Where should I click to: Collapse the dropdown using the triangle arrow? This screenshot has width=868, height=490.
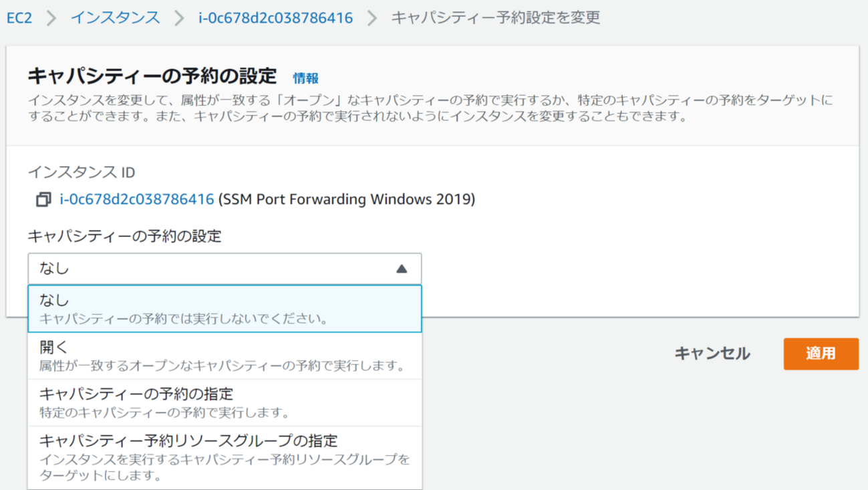click(x=401, y=269)
